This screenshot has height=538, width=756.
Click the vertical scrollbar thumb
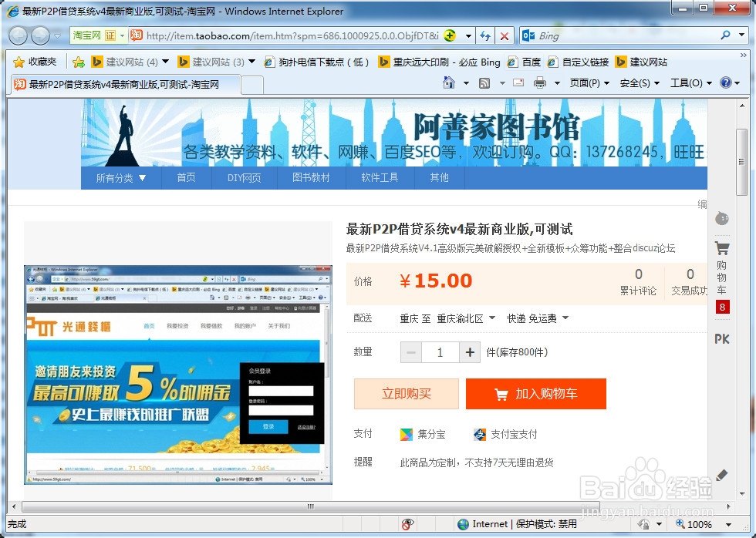(x=741, y=162)
